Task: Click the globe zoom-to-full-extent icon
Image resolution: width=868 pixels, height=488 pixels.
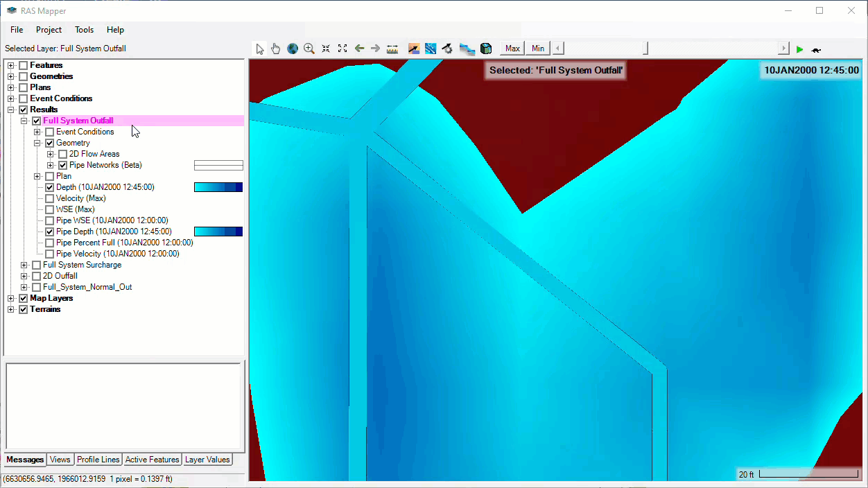Action: [293, 49]
